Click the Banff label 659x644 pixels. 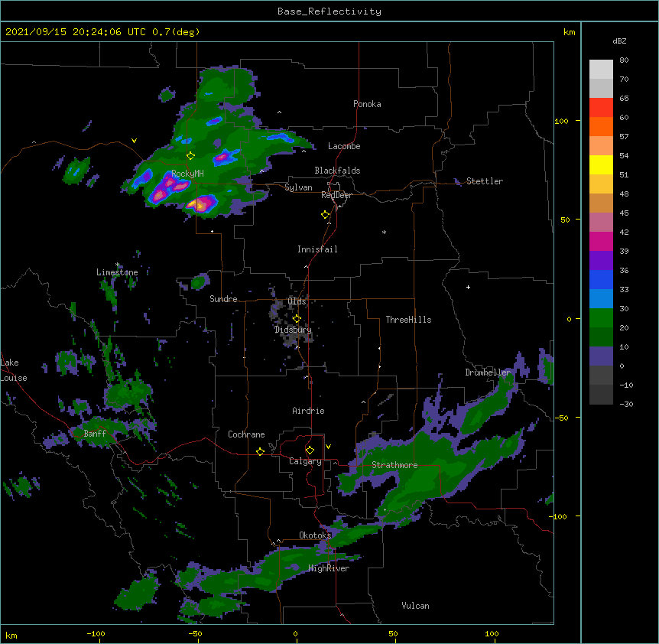click(95, 434)
